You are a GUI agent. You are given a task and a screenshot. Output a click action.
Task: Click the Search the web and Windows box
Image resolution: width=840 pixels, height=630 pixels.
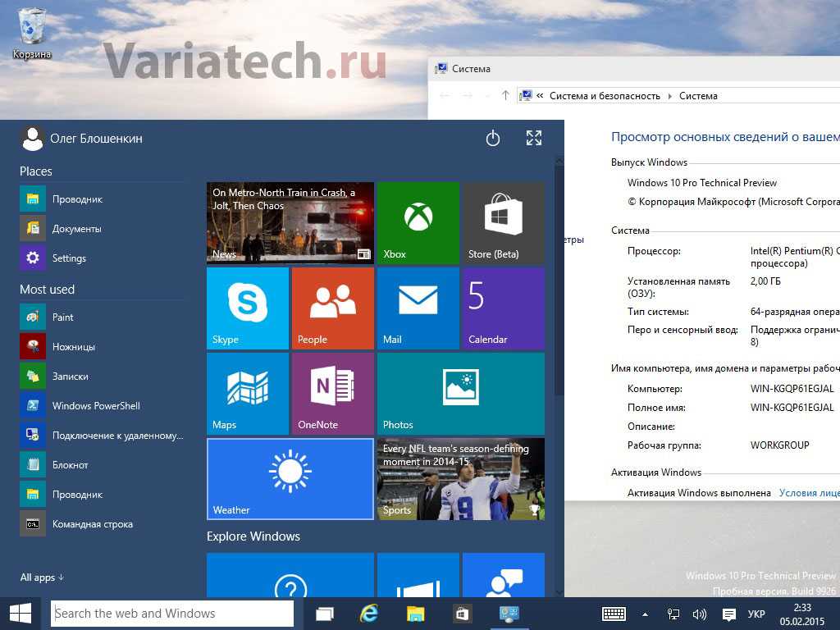point(172,614)
